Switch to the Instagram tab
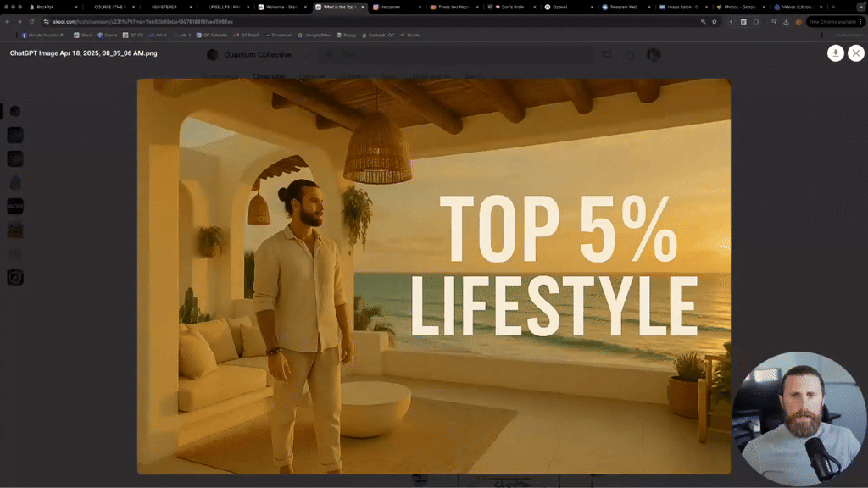The width and height of the screenshot is (868, 488). pos(396,7)
